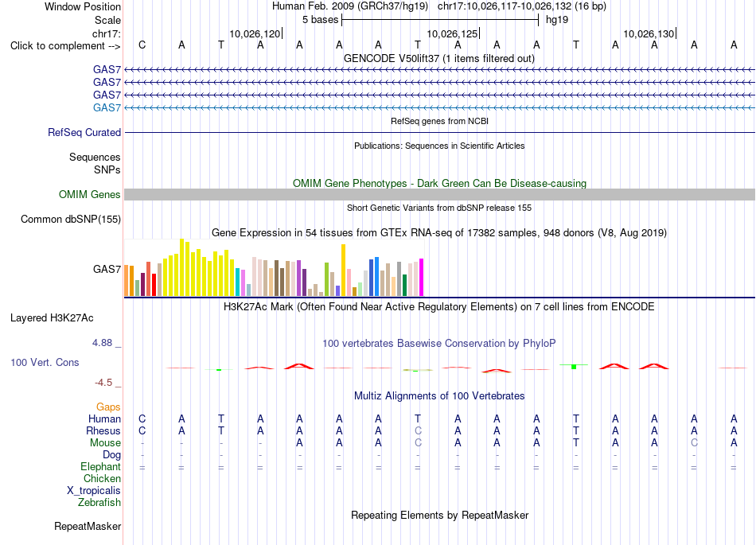Click the Layered H3K27Ac track label
The image size is (756, 545).
point(52,318)
